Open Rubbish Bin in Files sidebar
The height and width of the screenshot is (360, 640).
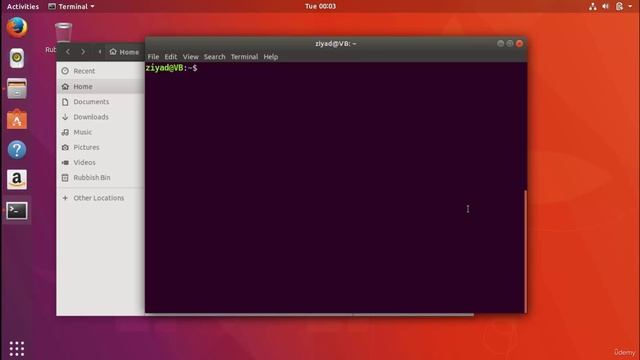(x=100, y=178)
